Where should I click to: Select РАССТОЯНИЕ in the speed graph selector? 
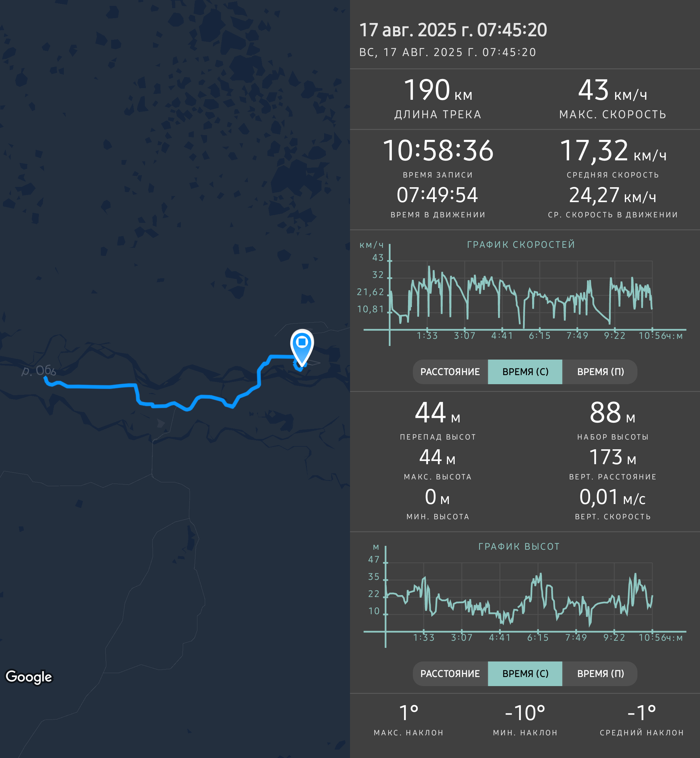(450, 372)
